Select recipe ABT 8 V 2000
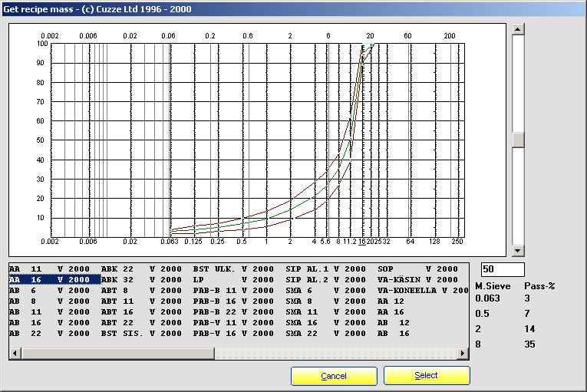This screenshot has width=587, height=392. [141, 291]
